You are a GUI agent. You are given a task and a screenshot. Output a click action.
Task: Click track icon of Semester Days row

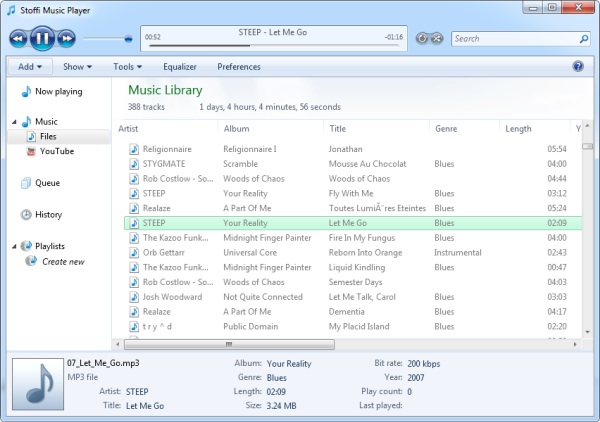point(134,282)
